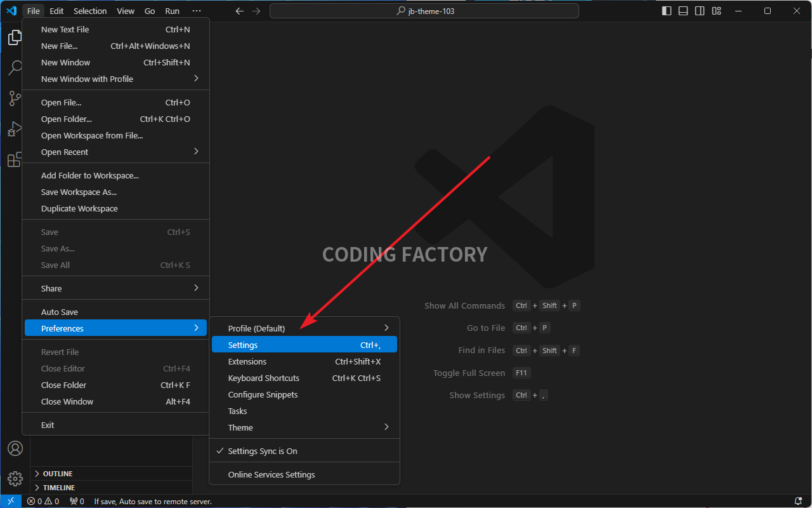Expand New Window with Profile submenu
Image resolution: width=812 pixels, height=508 pixels.
115,79
